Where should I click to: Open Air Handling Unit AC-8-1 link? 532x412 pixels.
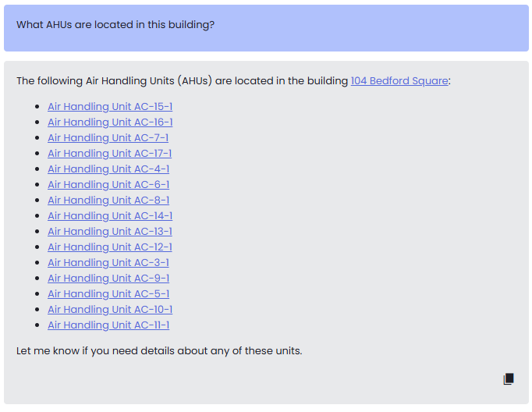[x=108, y=201]
